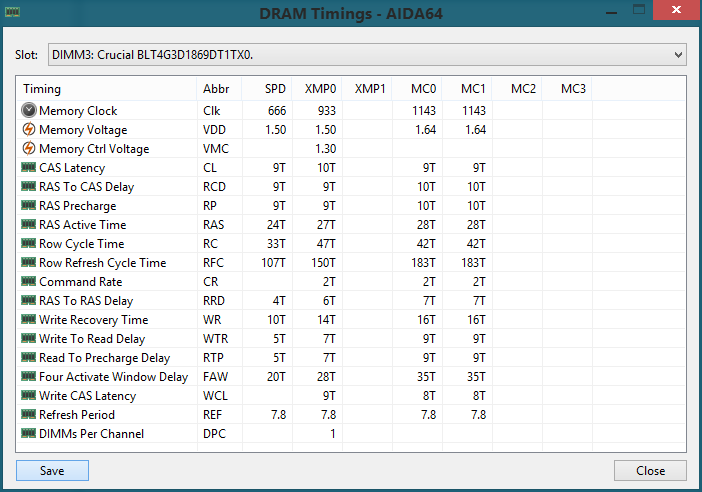Select the Memory Voltage row label

click(83, 130)
